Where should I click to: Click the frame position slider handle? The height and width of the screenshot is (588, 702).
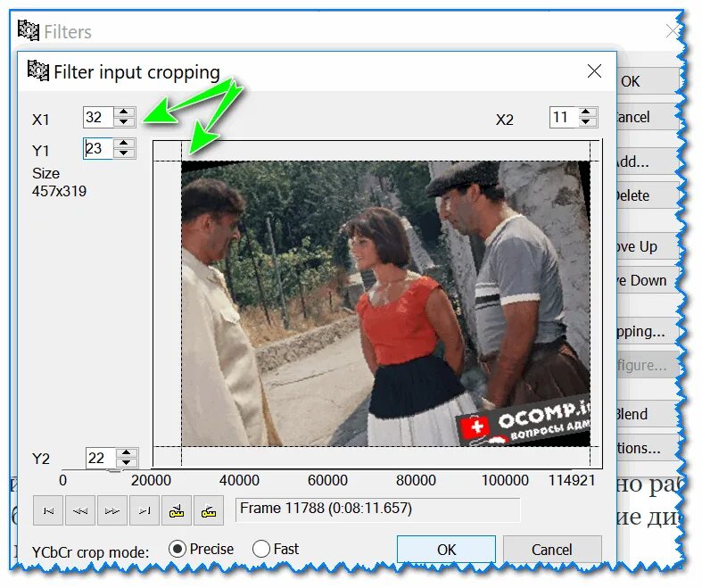click(114, 471)
